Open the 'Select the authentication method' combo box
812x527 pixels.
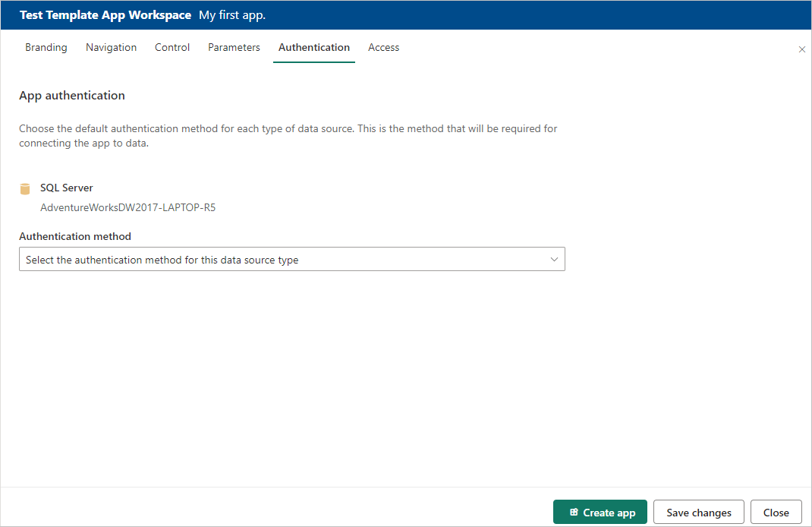pos(291,260)
